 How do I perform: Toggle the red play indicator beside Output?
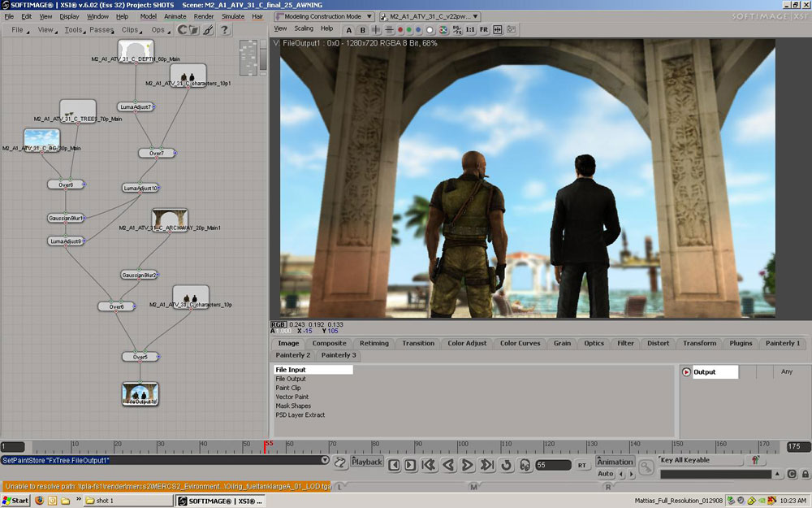(x=686, y=372)
